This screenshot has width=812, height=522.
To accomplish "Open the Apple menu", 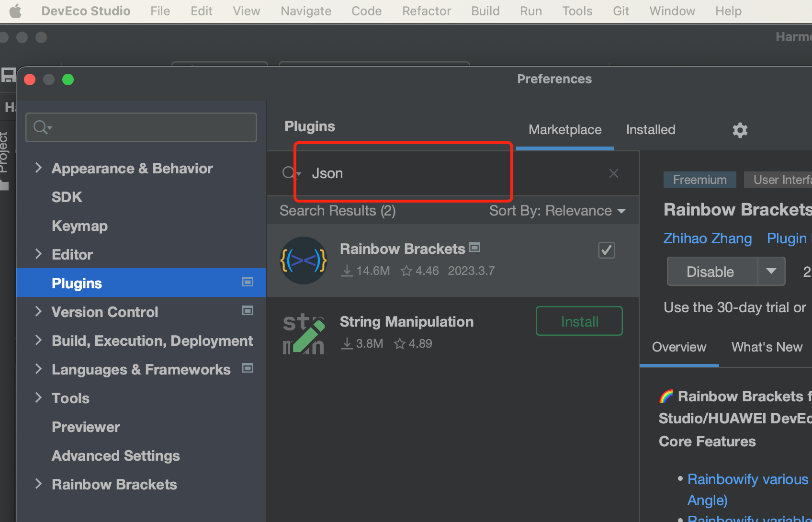I will click(15, 11).
